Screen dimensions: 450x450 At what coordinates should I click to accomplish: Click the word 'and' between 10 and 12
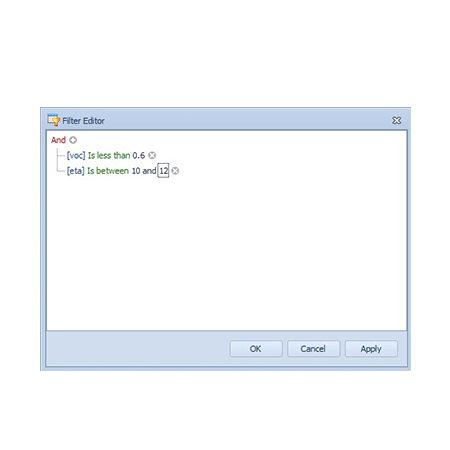pos(149,171)
